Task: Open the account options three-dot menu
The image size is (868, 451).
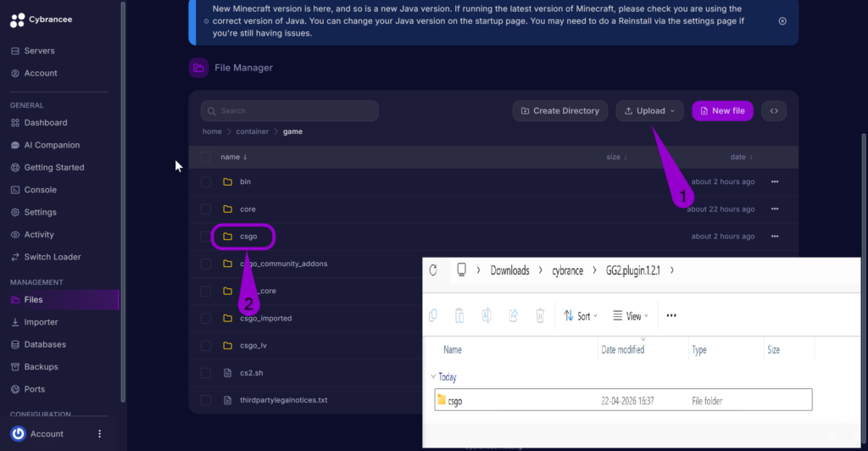Action: 100,434
